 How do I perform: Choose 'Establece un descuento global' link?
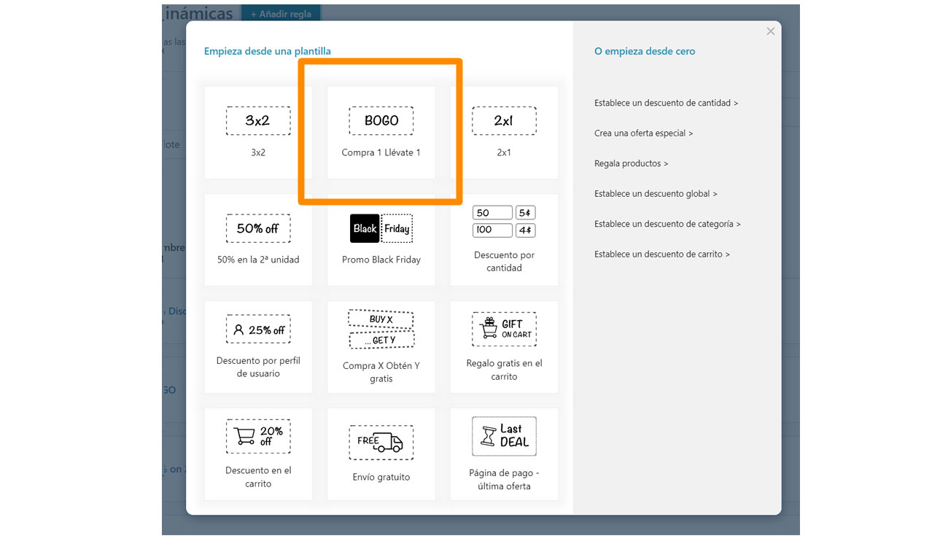tap(656, 194)
